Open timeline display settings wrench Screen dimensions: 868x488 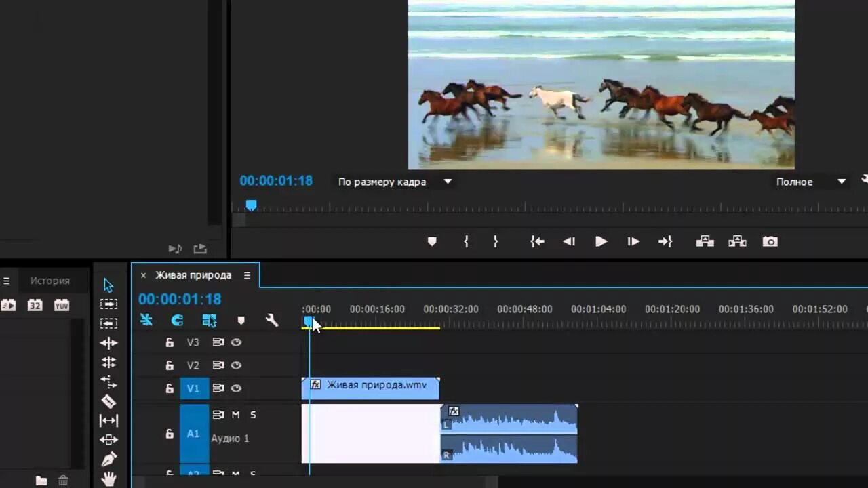[x=272, y=321]
